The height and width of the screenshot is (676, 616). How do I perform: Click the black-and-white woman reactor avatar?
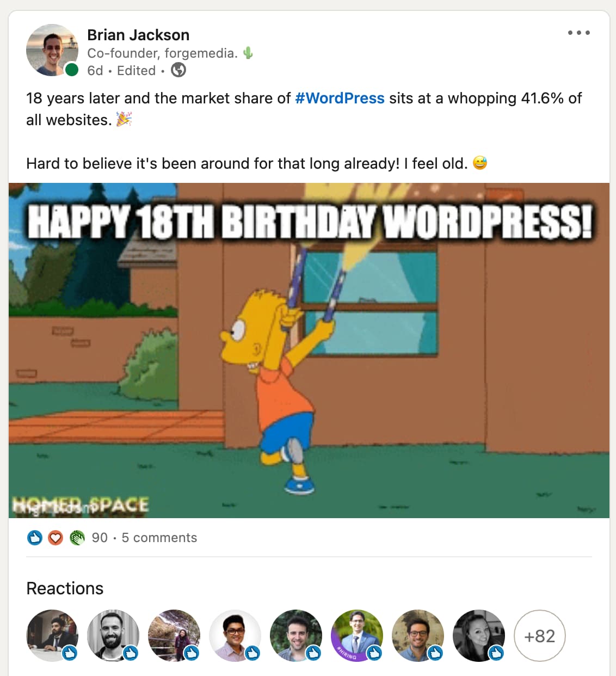click(478, 635)
